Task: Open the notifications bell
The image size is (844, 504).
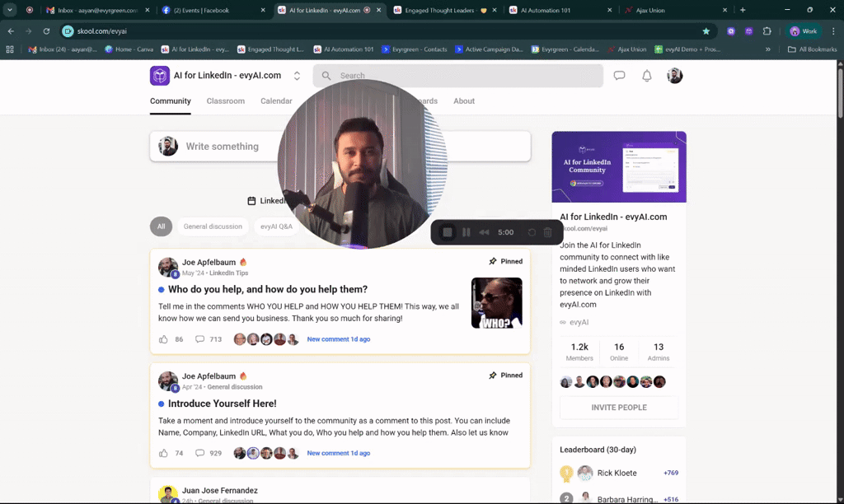Action: (646, 75)
